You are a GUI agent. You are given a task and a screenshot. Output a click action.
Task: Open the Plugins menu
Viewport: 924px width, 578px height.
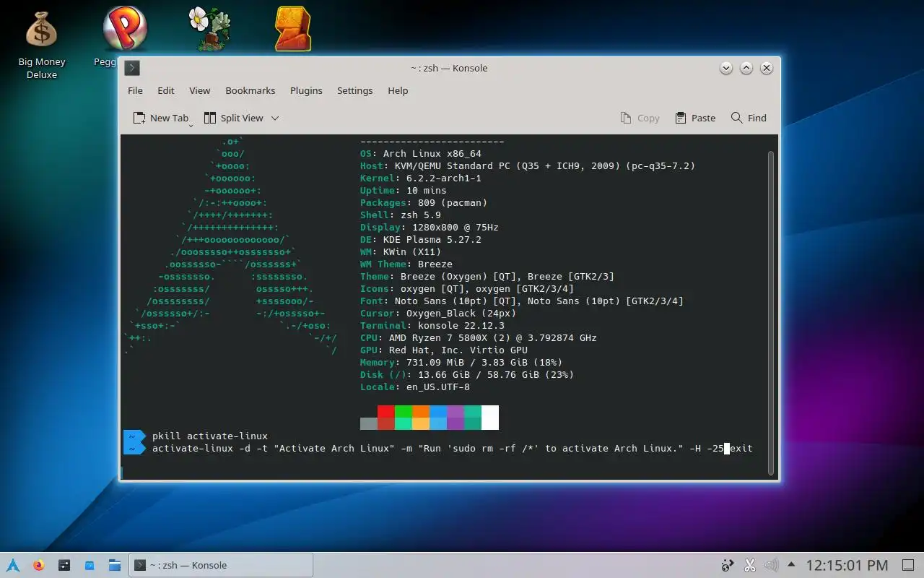[x=306, y=90]
